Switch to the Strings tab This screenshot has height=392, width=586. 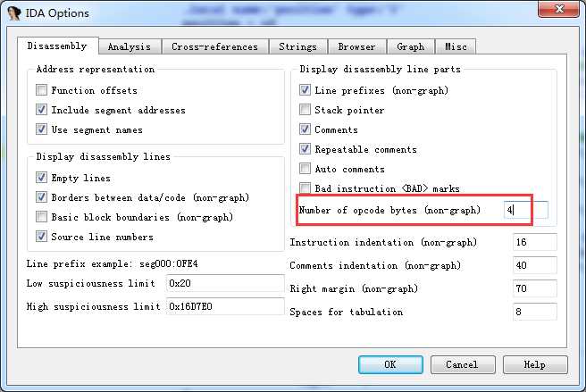coord(297,46)
